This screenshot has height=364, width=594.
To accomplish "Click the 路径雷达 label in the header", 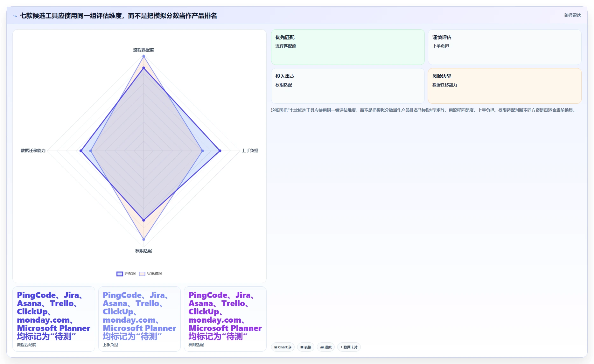I will pos(572,15).
